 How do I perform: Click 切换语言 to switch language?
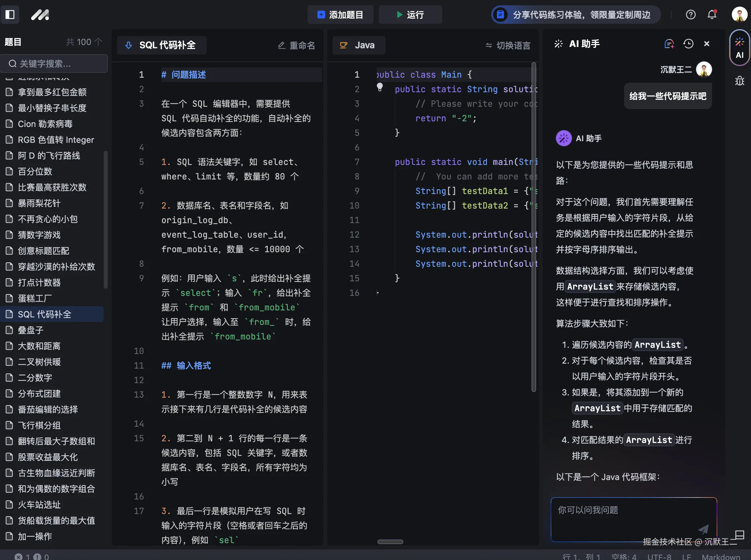pos(508,45)
